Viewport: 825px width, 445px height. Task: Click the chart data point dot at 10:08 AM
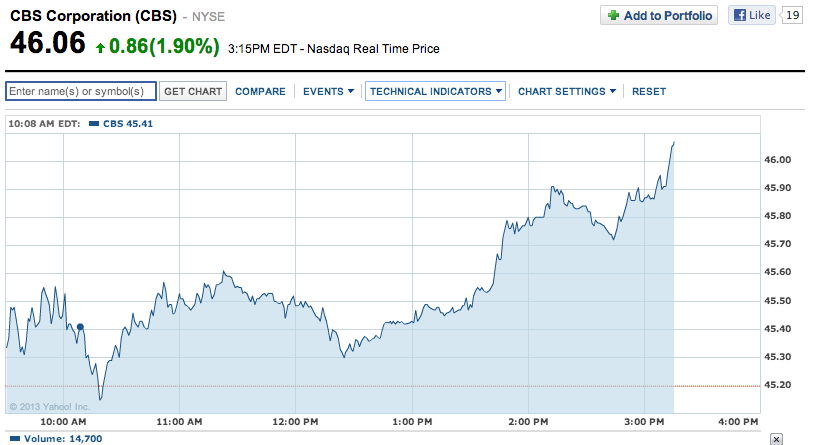80,327
